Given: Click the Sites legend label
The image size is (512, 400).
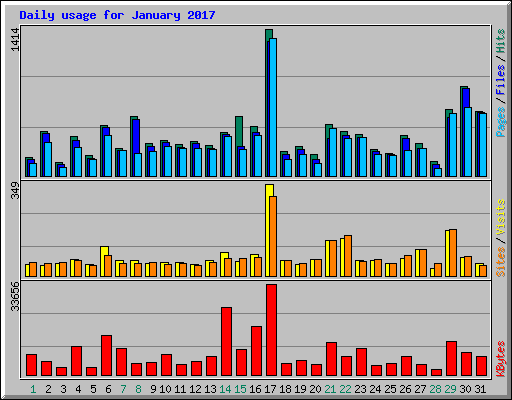Looking at the screenshot, I should point(501,262).
